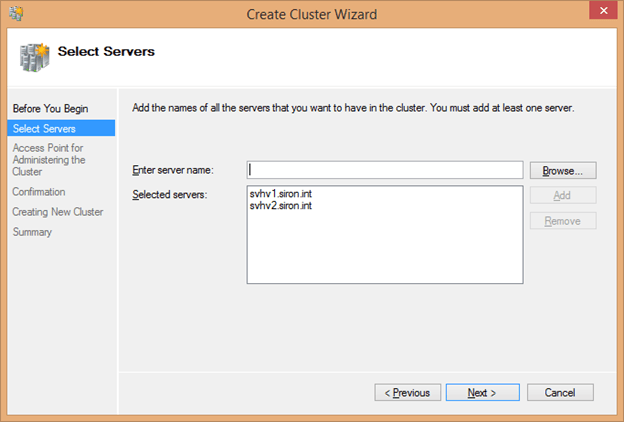Viewport: 624px width, 422px height.
Task: Open the Access Point for Administering the Cluster step
Action: coord(49,159)
